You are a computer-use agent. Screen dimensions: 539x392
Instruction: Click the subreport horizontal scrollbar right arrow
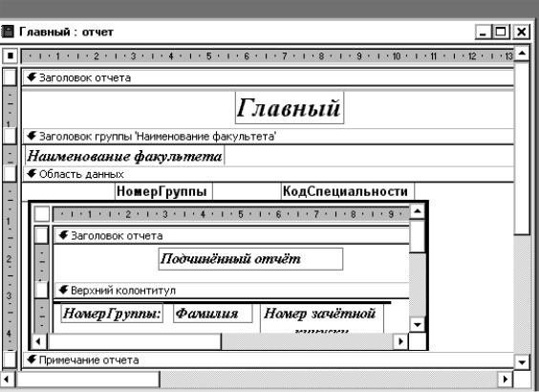point(400,341)
